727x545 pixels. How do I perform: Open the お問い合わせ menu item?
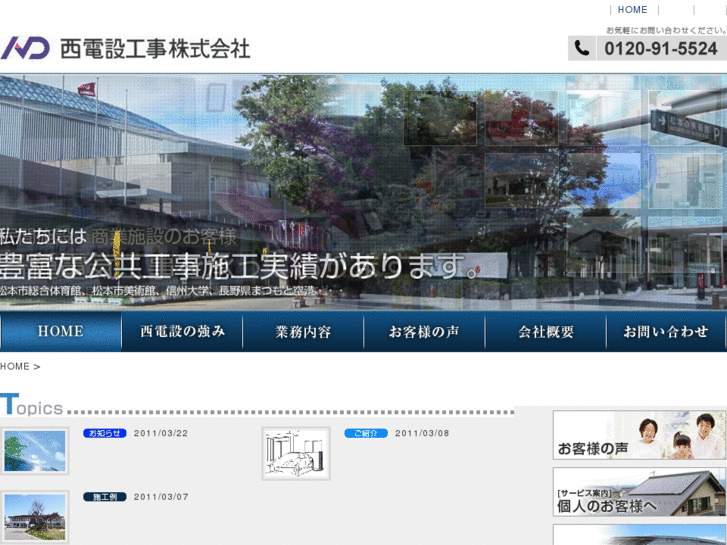tap(666, 331)
